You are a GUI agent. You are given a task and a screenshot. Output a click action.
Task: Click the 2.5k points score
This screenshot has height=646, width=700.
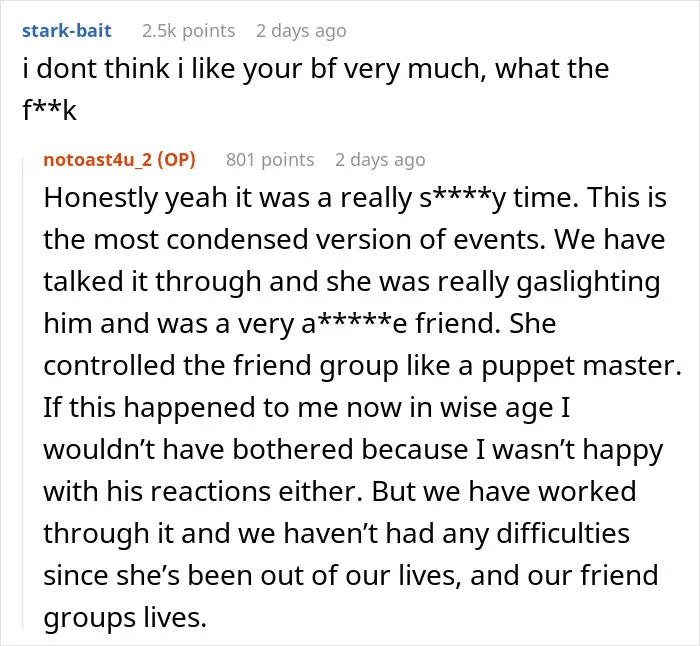(x=188, y=31)
